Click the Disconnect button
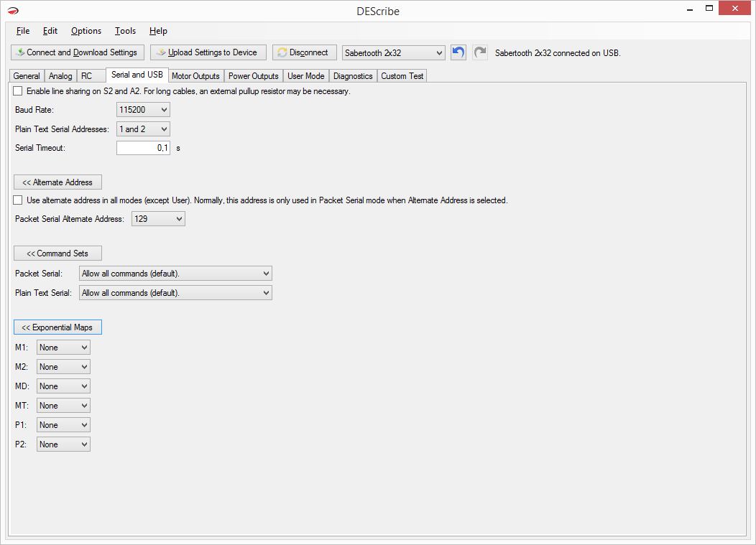756x545 pixels. tap(304, 52)
